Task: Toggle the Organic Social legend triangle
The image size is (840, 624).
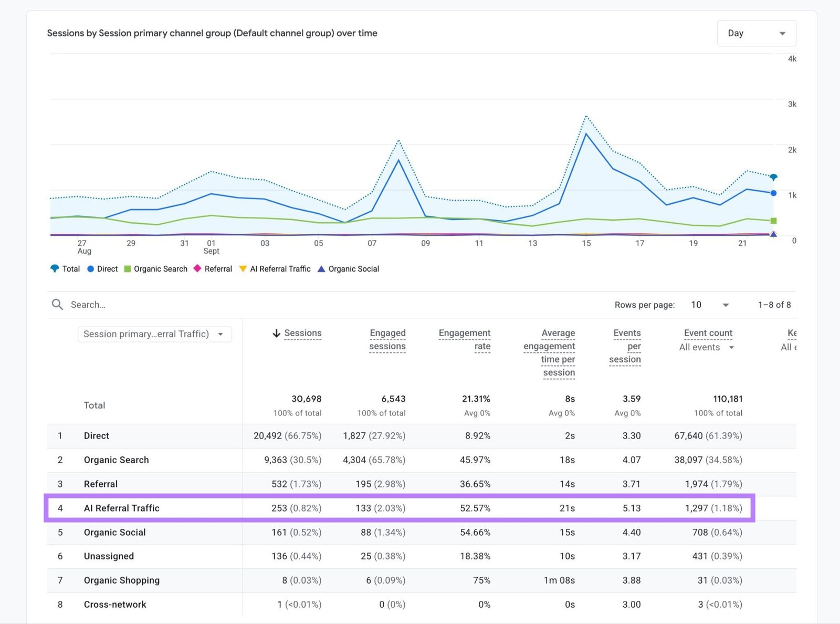Action: pos(321,269)
